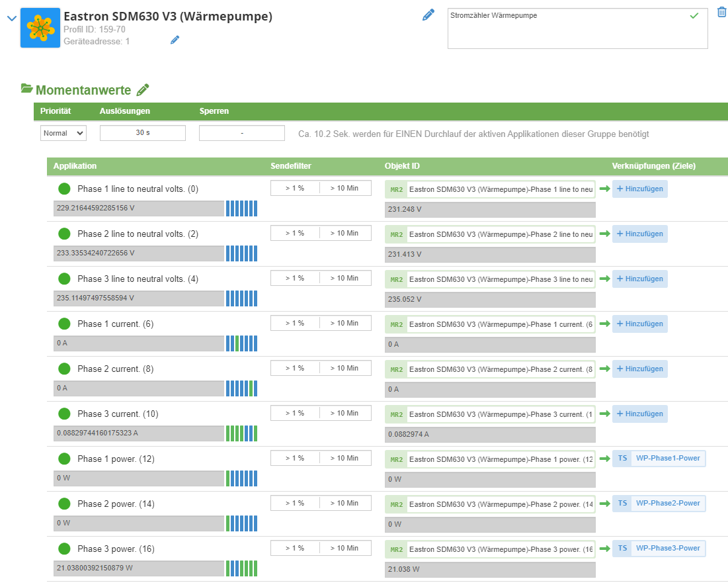The width and height of the screenshot is (728, 583).
Task: Click MR2 badge of Phase 2 current object
Action: tap(397, 370)
